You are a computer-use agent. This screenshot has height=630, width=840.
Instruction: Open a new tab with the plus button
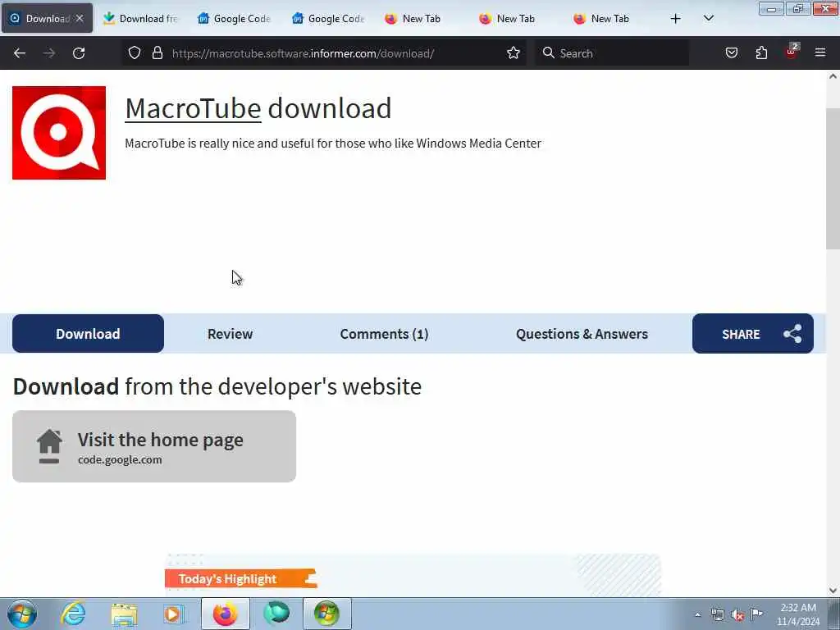tap(676, 19)
